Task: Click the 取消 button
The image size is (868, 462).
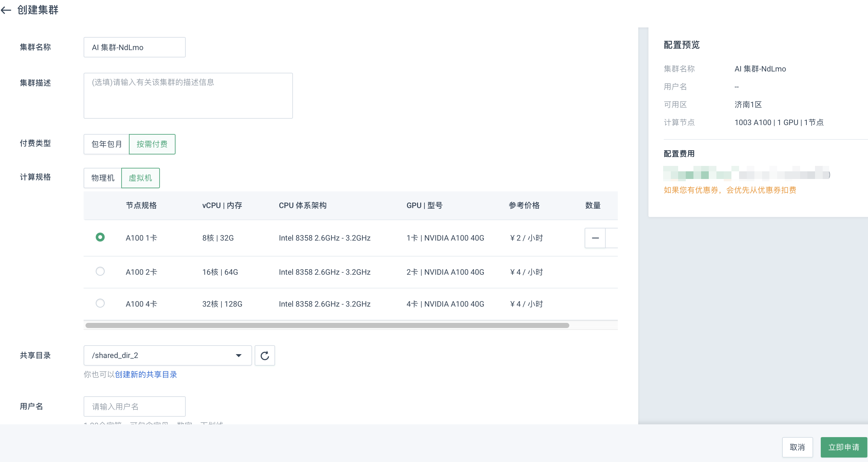Action: (797, 447)
